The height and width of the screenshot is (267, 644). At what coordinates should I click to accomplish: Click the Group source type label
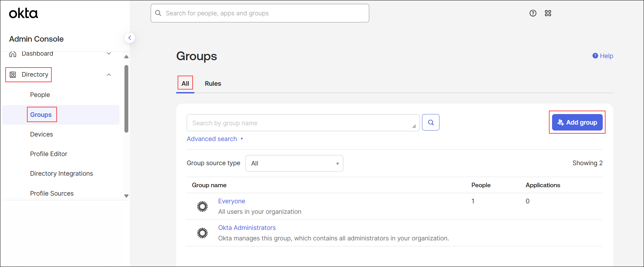coord(213,163)
